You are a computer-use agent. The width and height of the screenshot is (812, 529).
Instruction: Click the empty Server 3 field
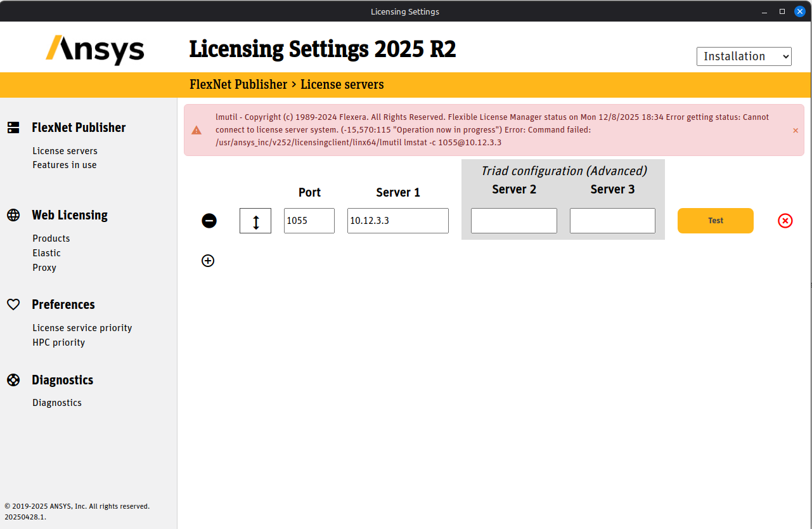612,221
